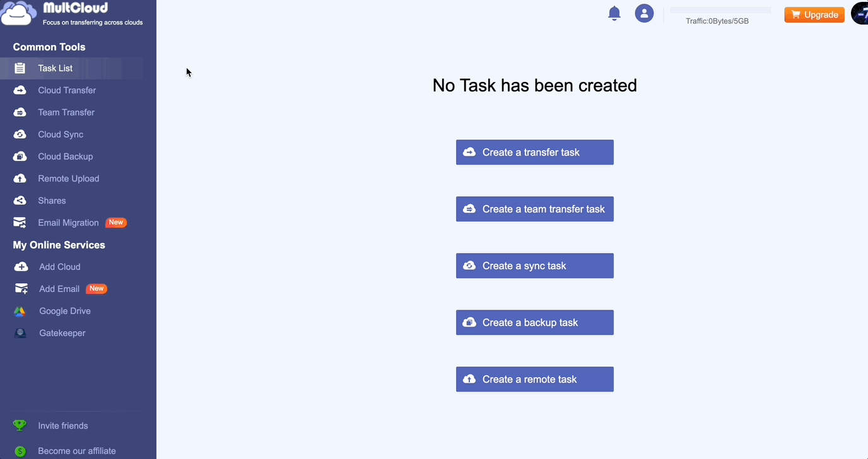Open Email Migration tool
This screenshot has width=868, height=459.
point(68,223)
